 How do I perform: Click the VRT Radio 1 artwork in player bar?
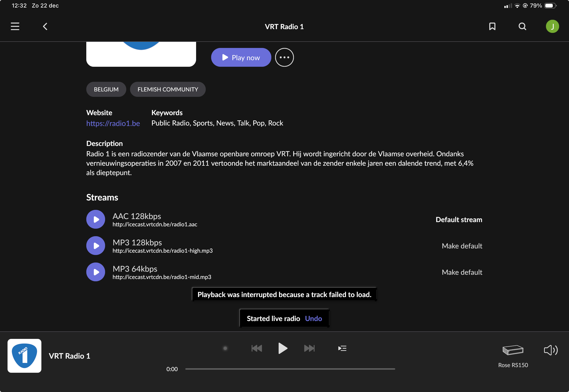tap(24, 356)
